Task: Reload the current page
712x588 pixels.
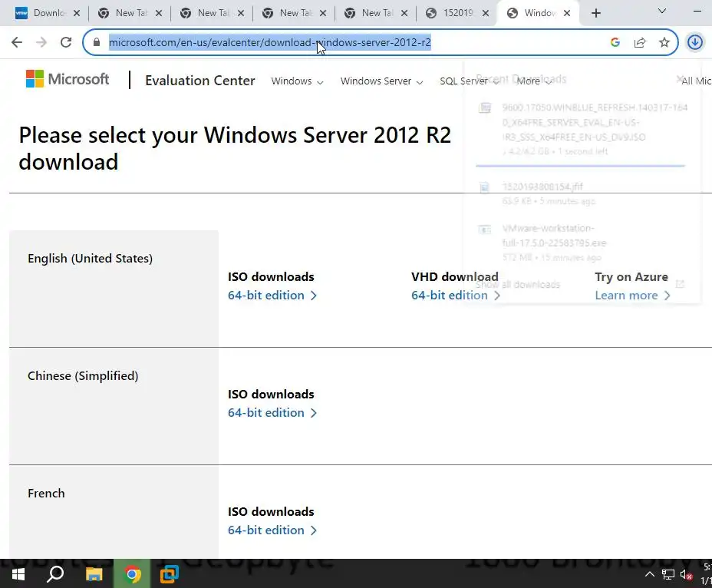Action: 66,42
